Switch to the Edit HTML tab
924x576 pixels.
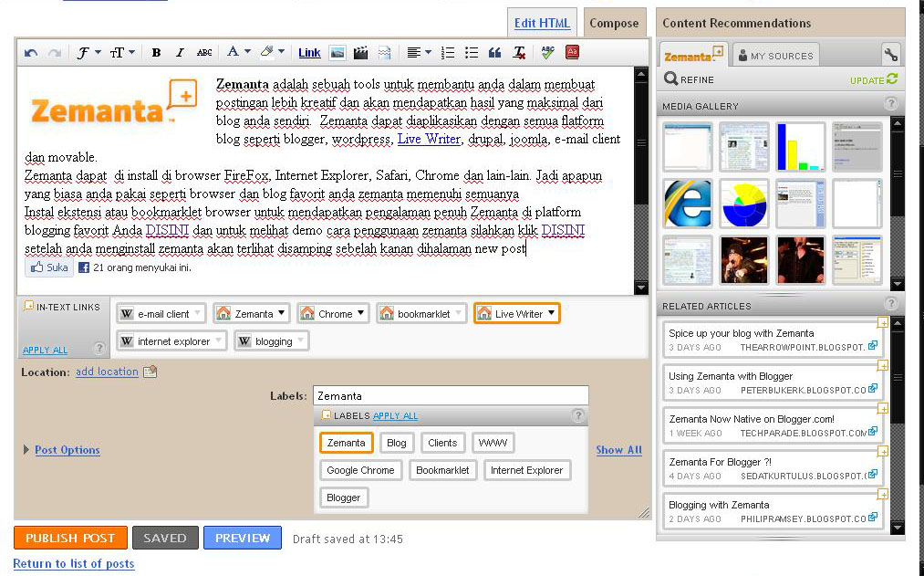(x=542, y=23)
